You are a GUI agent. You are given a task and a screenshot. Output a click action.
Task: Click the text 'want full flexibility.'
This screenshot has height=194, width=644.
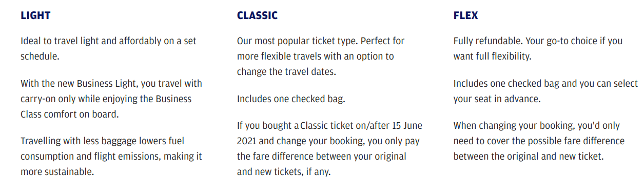pos(492,56)
